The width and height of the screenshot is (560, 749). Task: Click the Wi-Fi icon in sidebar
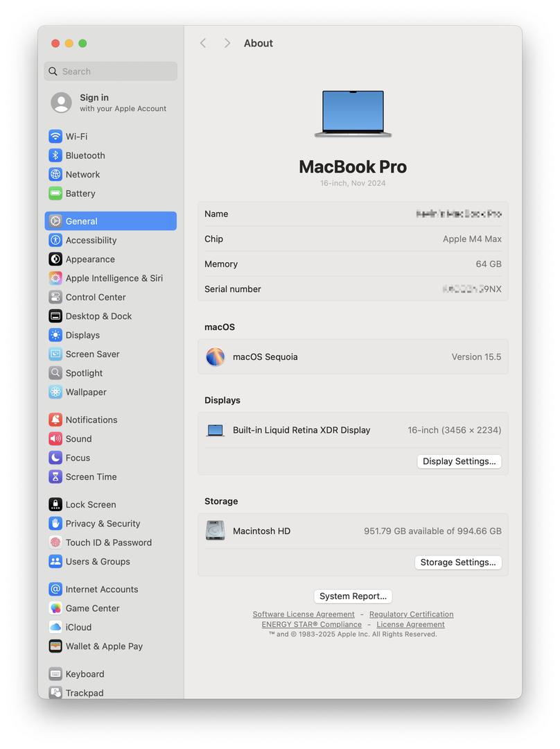55,137
